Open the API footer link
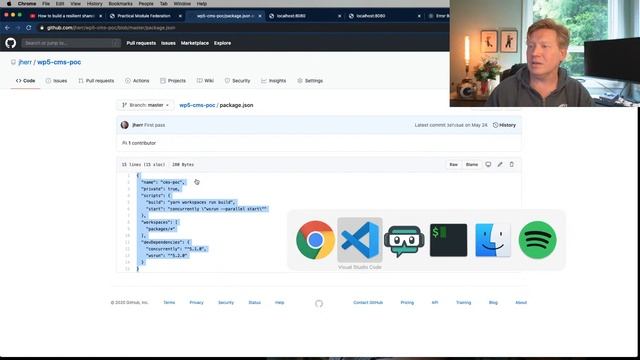This screenshot has width=640, height=360. point(435,302)
